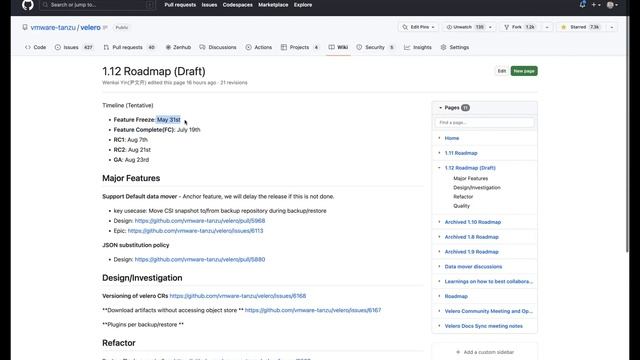The width and height of the screenshot is (640, 360).
Task: Toggle the Starred button
Action: tap(580, 27)
